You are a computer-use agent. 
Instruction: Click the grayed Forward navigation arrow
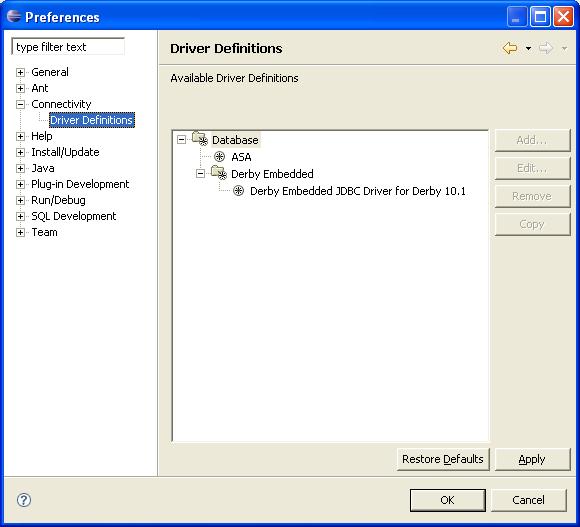tap(546, 48)
